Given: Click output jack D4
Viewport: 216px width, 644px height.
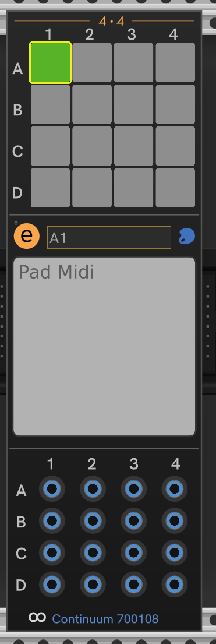Looking at the screenshot, I should 175,584.
